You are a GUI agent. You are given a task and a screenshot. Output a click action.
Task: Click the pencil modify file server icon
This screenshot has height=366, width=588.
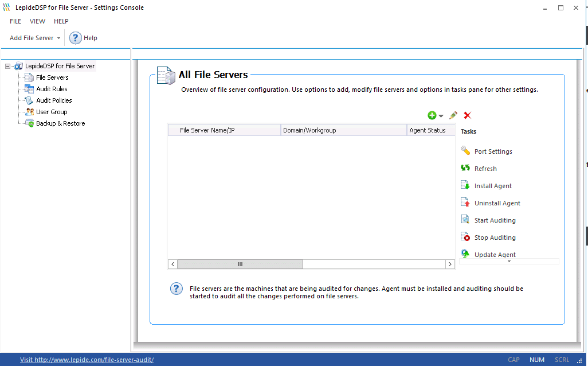(453, 115)
